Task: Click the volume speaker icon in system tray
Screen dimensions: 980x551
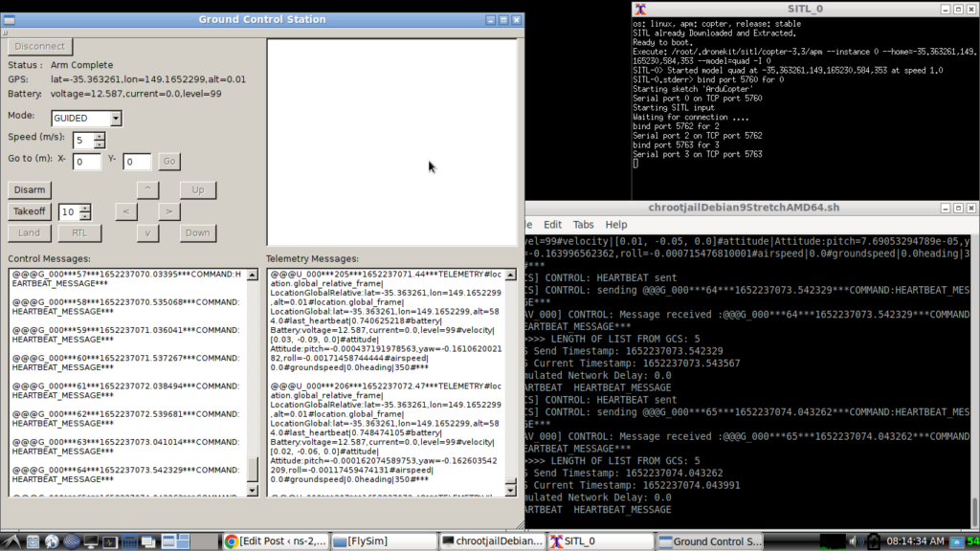Action: [x=855, y=540]
